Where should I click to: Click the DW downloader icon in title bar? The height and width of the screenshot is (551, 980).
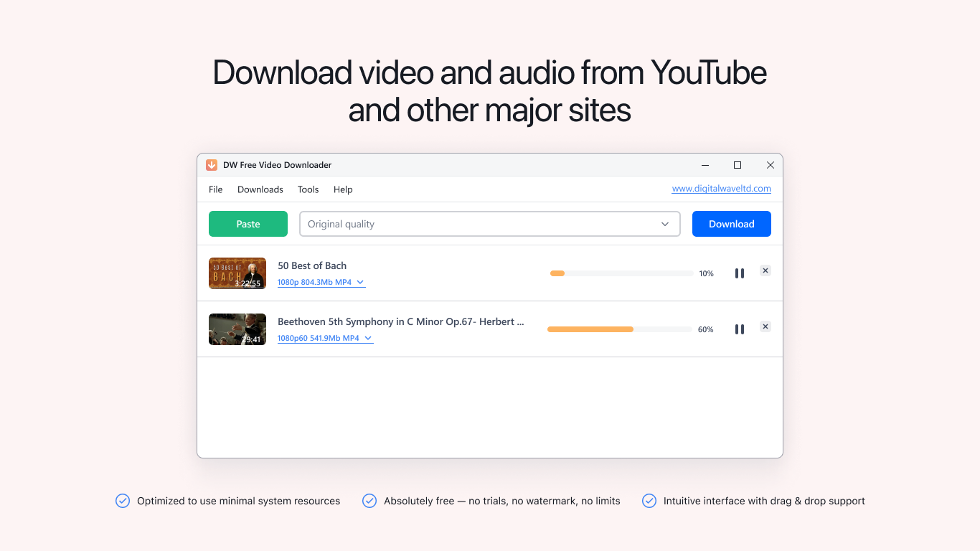(212, 164)
